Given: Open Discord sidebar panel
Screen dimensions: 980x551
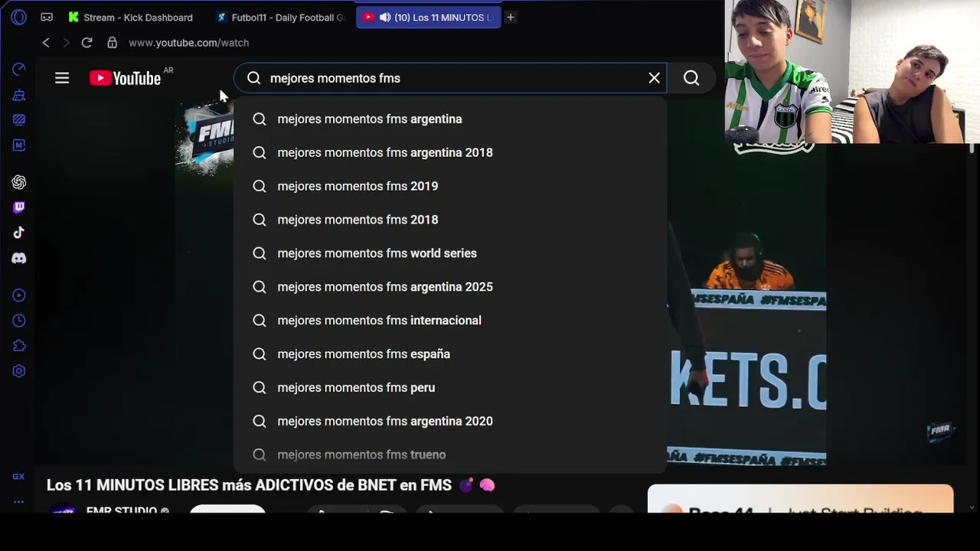Looking at the screenshot, I should tap(19, 259).
